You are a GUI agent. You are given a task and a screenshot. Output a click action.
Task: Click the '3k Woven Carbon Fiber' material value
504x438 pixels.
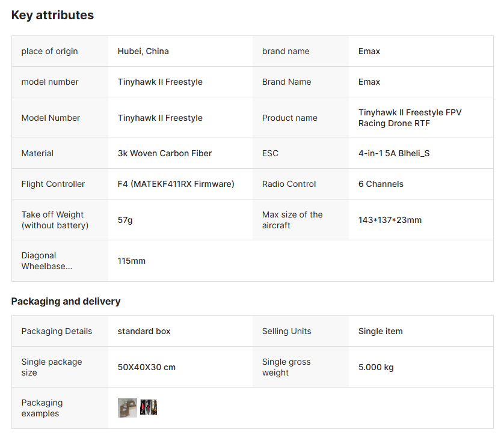pyautogui.click(x=164, y=153)
